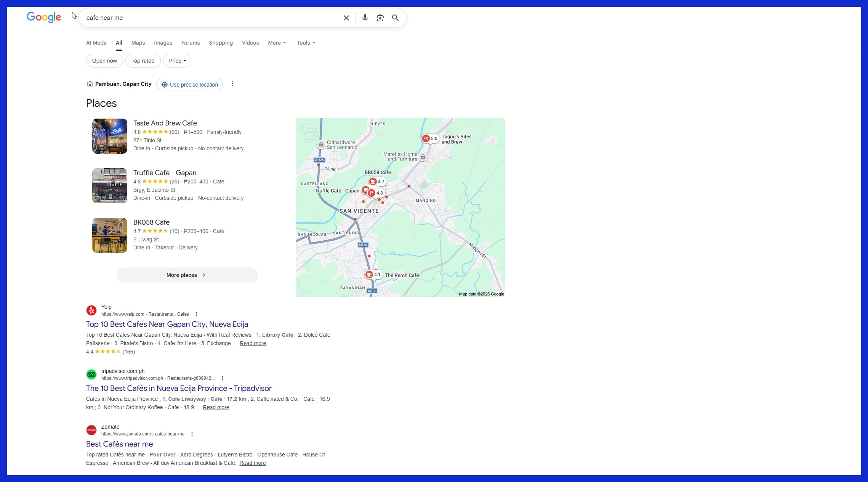Start voice search with microphone icon
Screen dimensions: 868x482
click(365, 18)
